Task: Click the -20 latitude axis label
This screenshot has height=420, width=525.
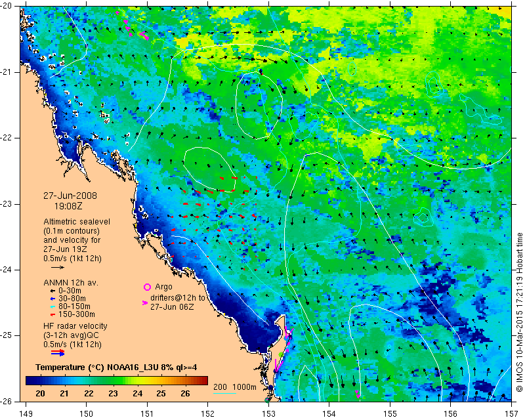Action: tap(7, 6)
